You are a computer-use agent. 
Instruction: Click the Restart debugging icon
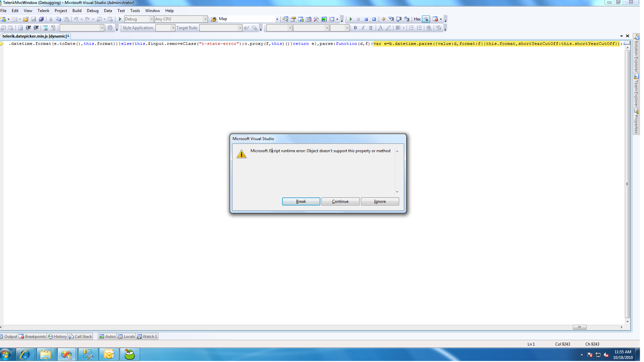pos(374,19)
